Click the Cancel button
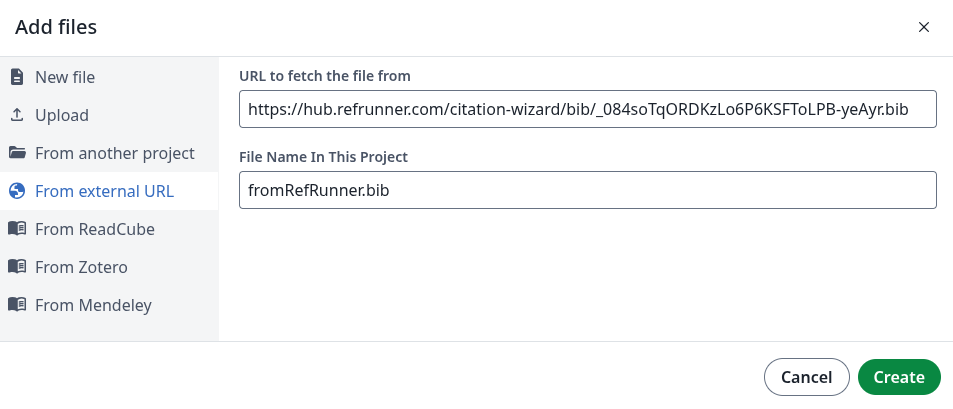Screen dimensions: 953x409 coord(807,377)
